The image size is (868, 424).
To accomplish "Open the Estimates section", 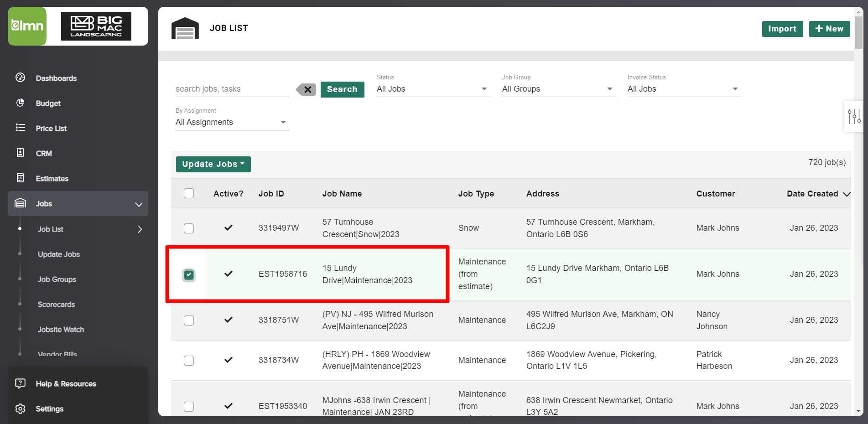I will pyautogui.click(x=52, y=179).
